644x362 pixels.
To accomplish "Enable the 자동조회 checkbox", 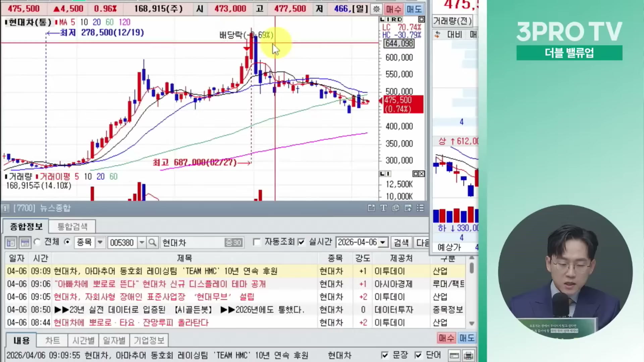I will pos(257,242).
